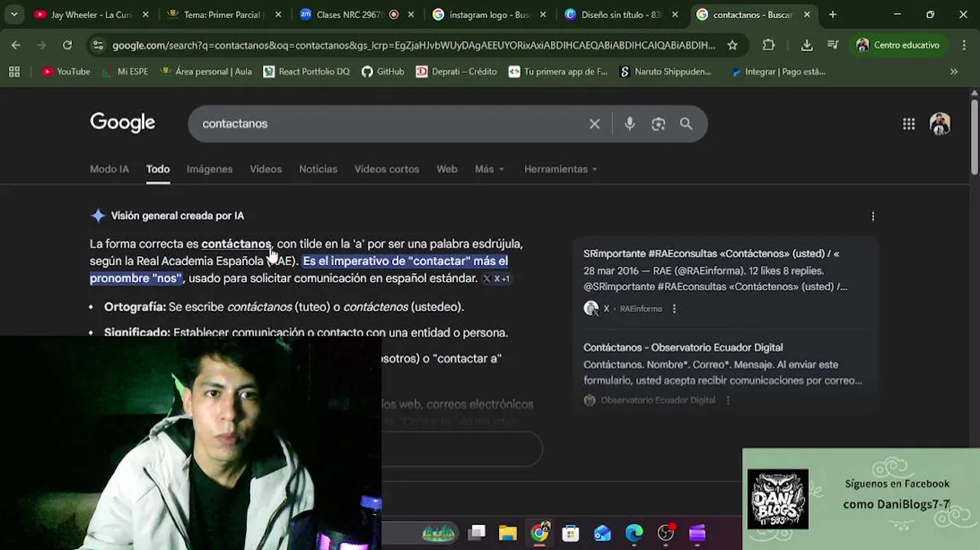The image size is (980, 550).
Task: Open OBS Studio from the taskbar
Action: (666, 533)
